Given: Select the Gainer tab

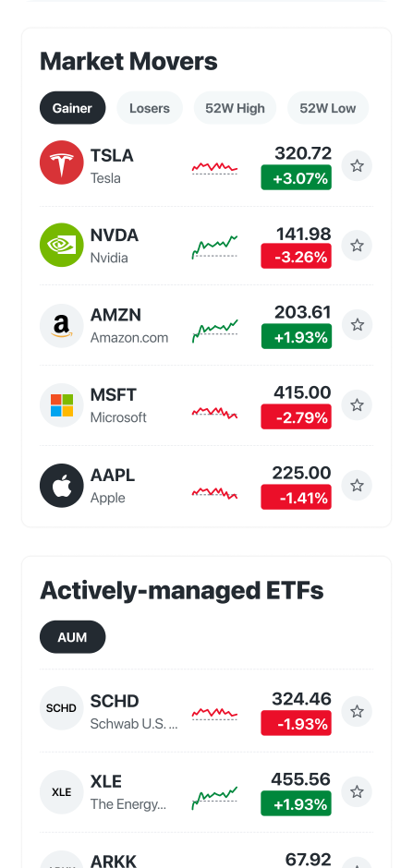Looking at the screenshot, I should tap(72, 108).
